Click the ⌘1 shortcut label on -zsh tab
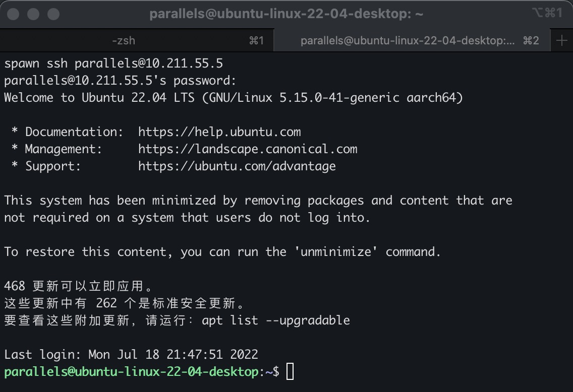This screenshot has width=573, height=392. (256, 41)
